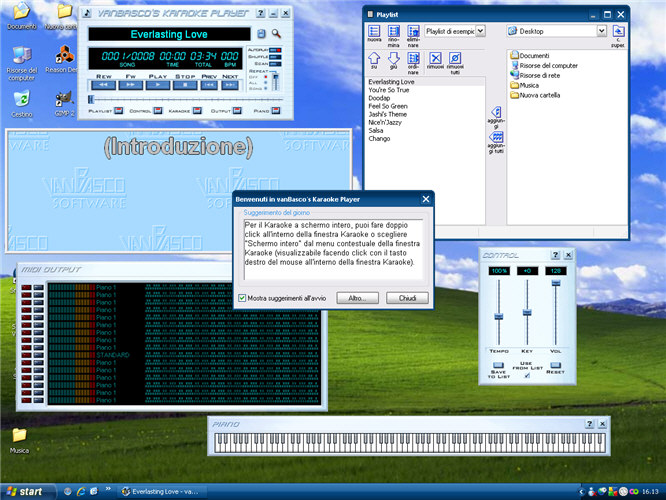Toggle the Output window button

237,111
